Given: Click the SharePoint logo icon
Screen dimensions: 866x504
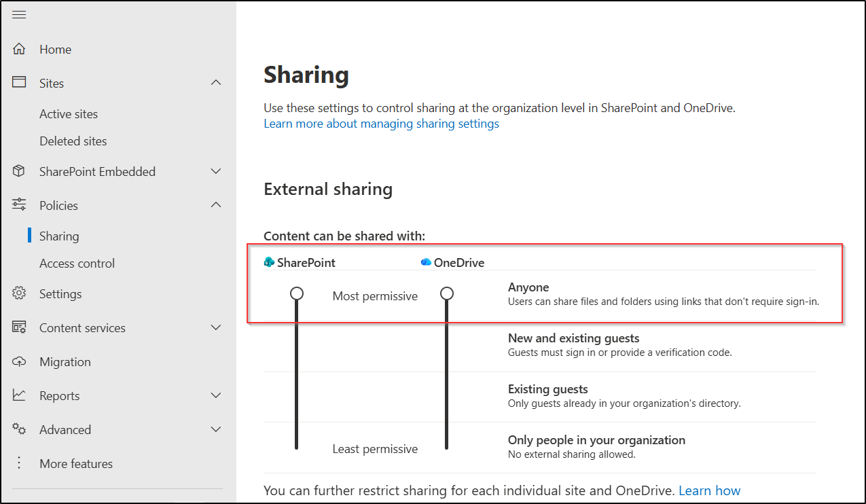Looking at the screenshot, I should (x=269, y=262).
